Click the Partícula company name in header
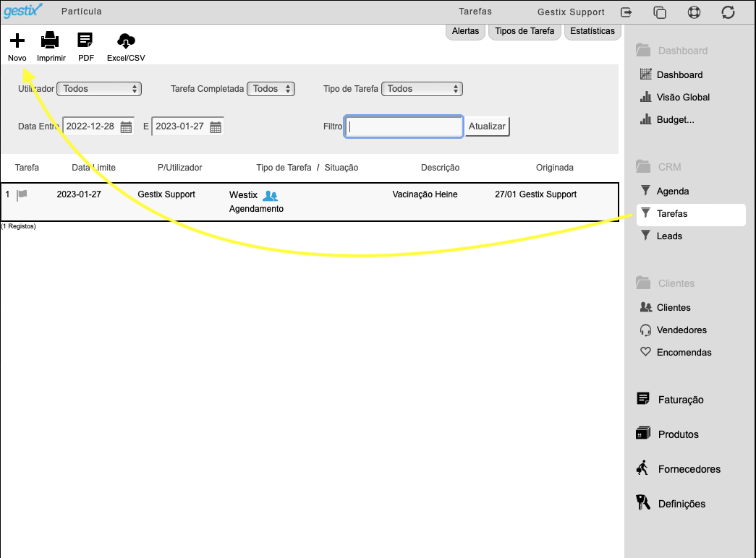The height and width of the screenshot is (558, 756). click(82, 12)
